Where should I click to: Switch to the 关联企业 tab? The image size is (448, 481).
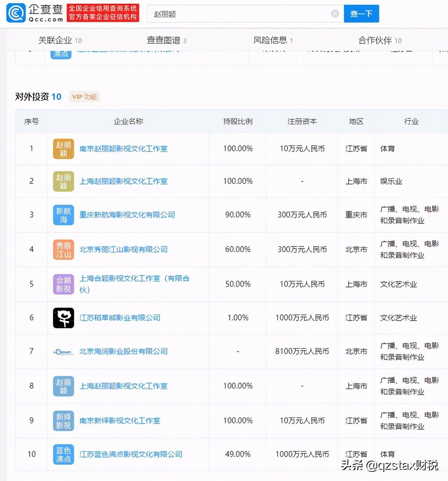[x=60, y=40]
